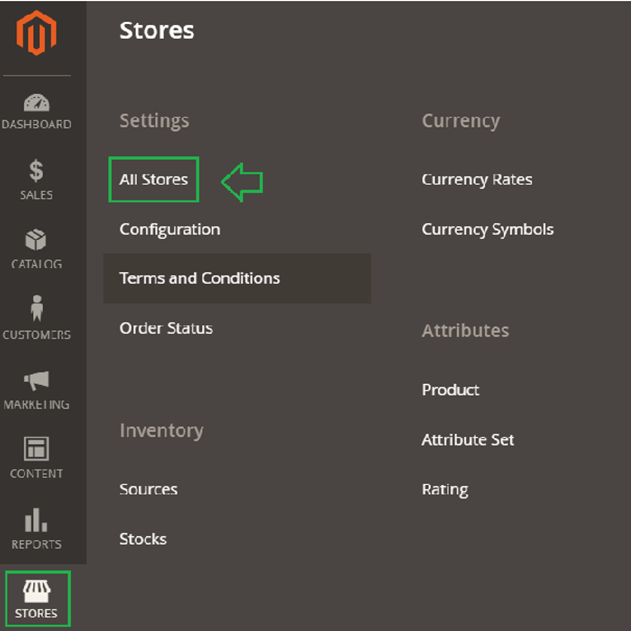Open the Reports bar chart icon
This screenshot has width=631, height=631.
tap(36, 520)
